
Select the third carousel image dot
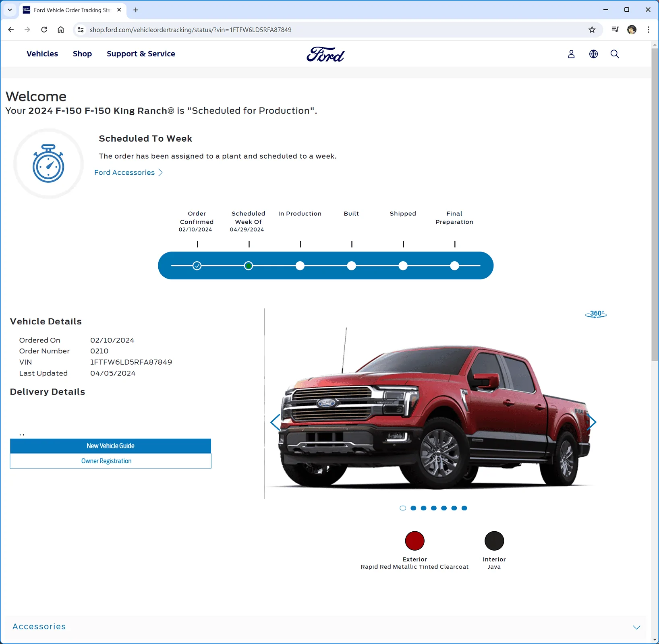[423, 508]
